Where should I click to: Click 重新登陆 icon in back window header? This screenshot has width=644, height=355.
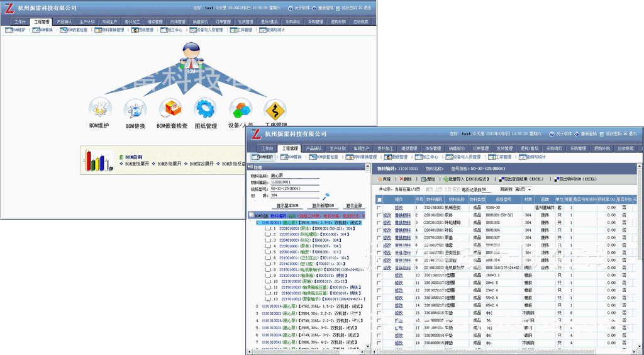pos(314,8)
